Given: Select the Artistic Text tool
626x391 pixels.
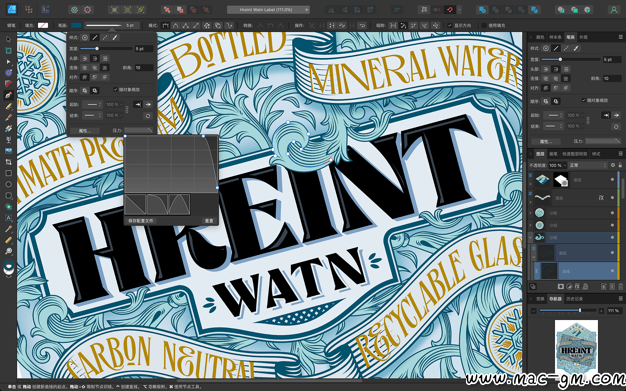Looking at the screenshot, I should click(8, 218).
